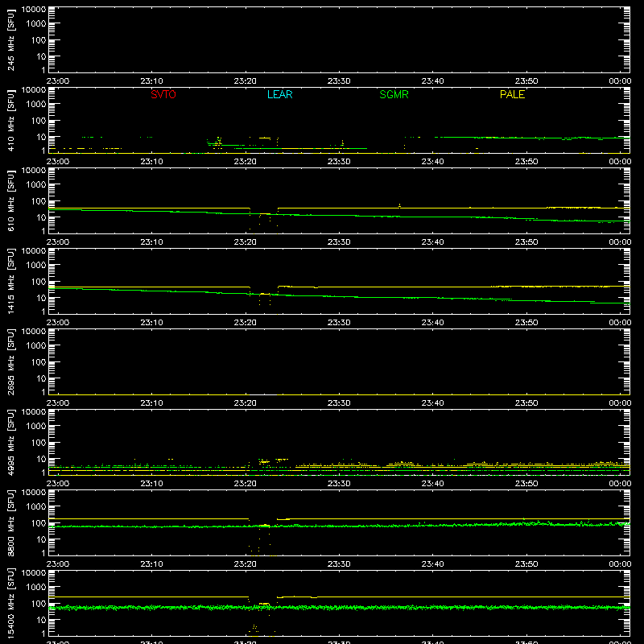Click the 23:40 tick of the 8800 MHz plot

pos(432,564)
